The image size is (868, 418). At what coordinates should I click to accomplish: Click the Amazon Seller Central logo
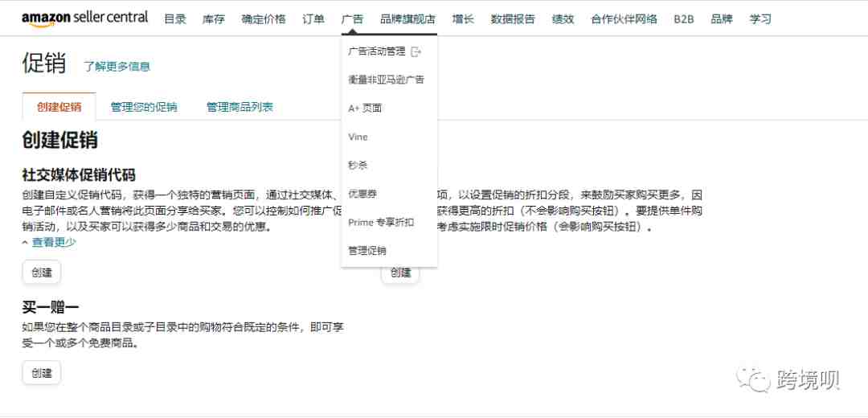point(84,18)
